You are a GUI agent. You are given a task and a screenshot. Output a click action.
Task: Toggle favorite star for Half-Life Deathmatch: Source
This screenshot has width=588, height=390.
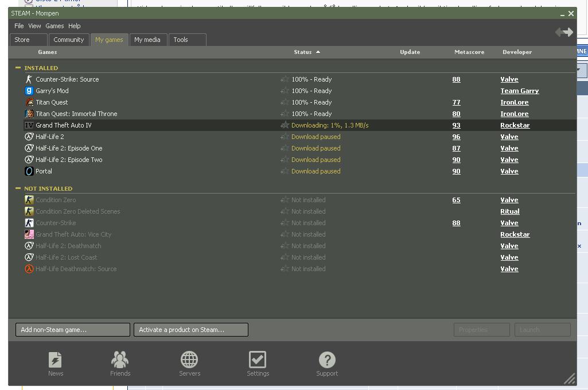point(285,269)
